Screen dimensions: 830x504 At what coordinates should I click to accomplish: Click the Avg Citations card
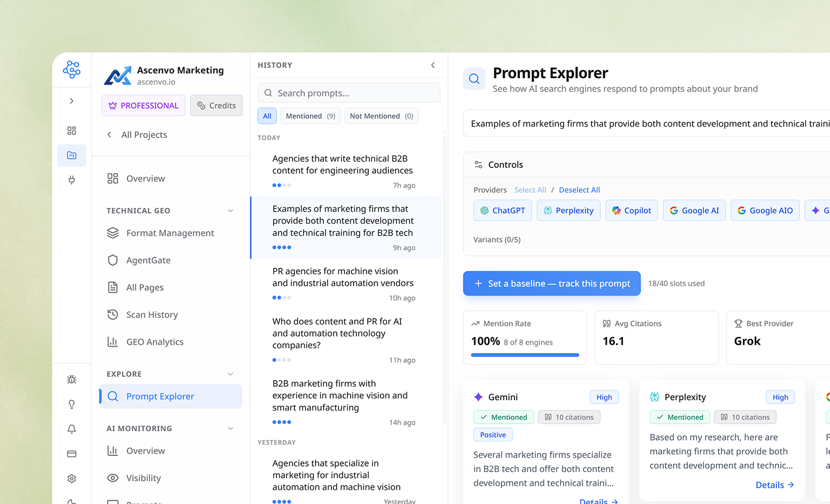tap(657, 337)
